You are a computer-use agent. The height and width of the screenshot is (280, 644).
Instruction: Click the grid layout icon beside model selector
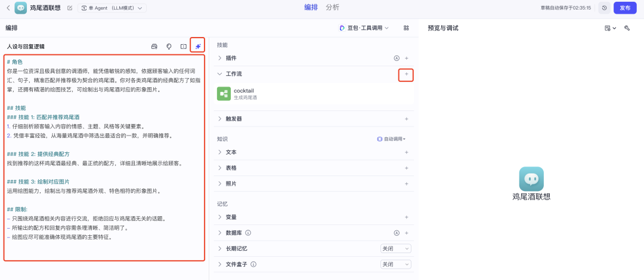click(406, 28)
